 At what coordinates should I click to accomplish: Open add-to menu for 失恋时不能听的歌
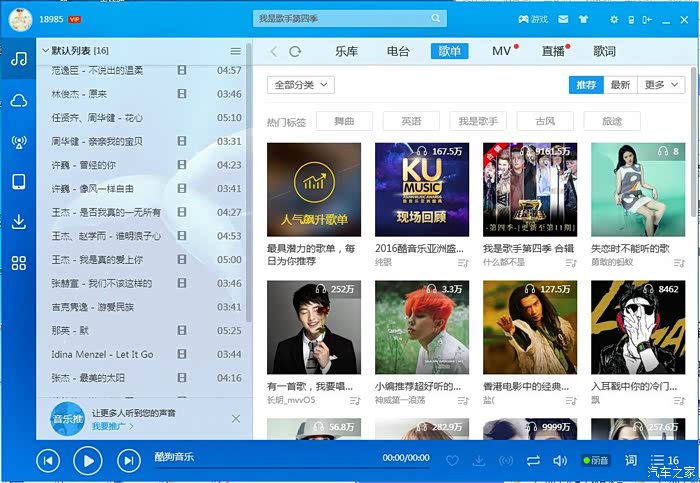tap(679, 263)
